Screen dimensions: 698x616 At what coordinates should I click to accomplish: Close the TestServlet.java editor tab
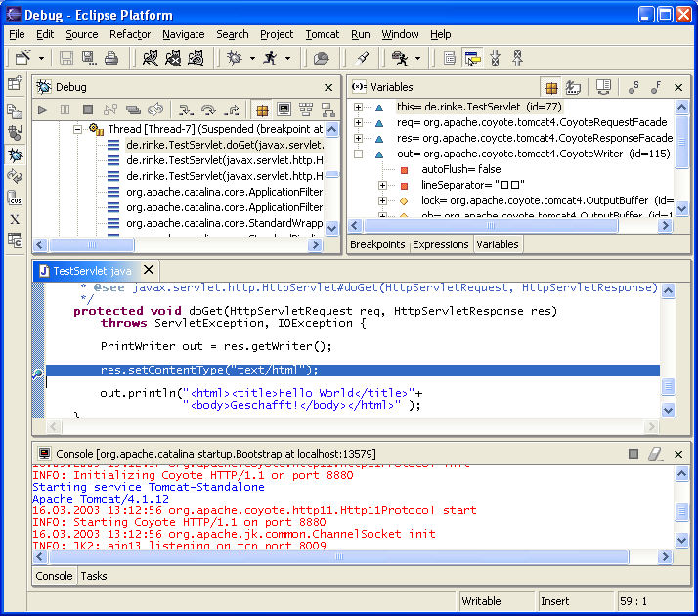(x=149, y=270)
